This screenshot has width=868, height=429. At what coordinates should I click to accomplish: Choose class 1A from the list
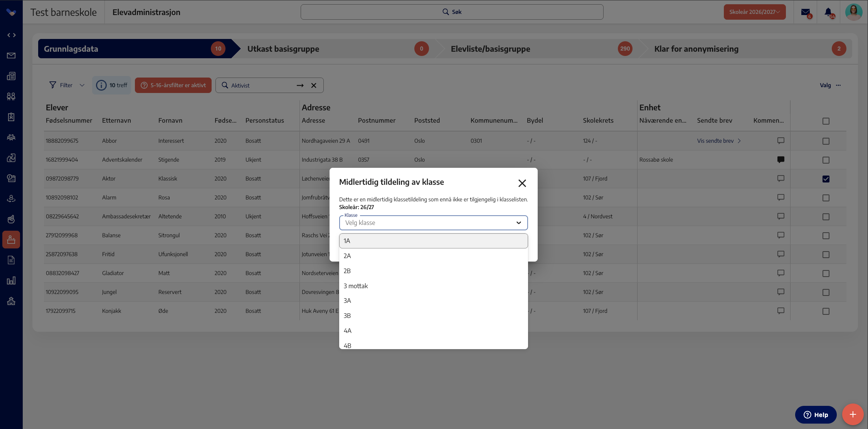click(434, 241)
